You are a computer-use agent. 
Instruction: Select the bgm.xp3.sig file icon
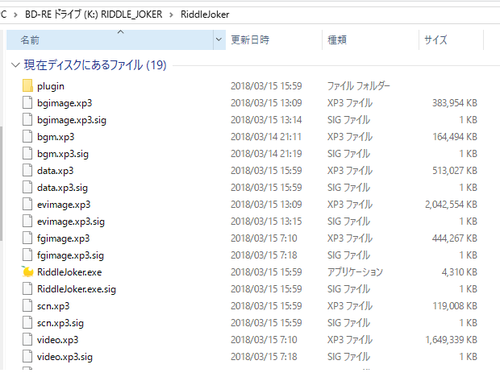(28, 154)
